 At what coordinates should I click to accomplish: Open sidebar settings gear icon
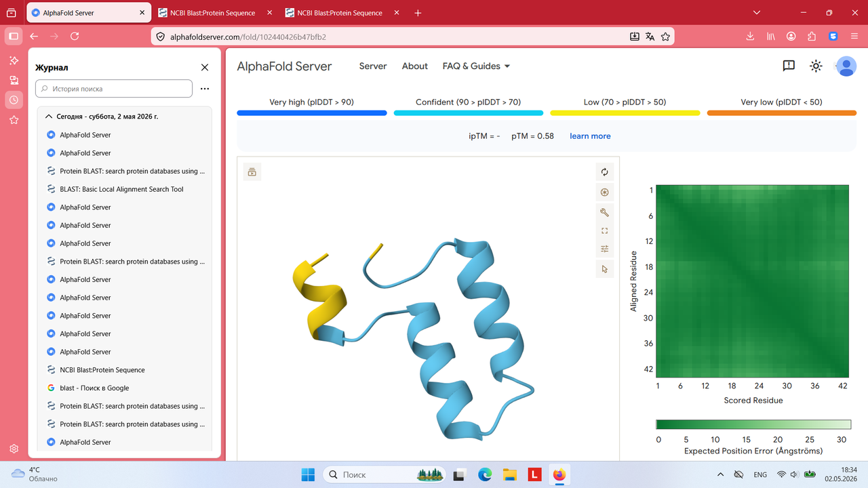click(x=14, y=449)
